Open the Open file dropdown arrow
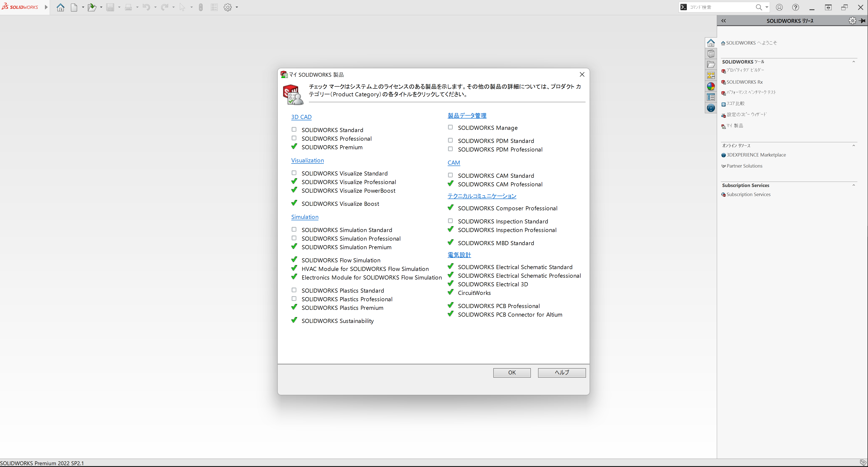 click(101, 7)
